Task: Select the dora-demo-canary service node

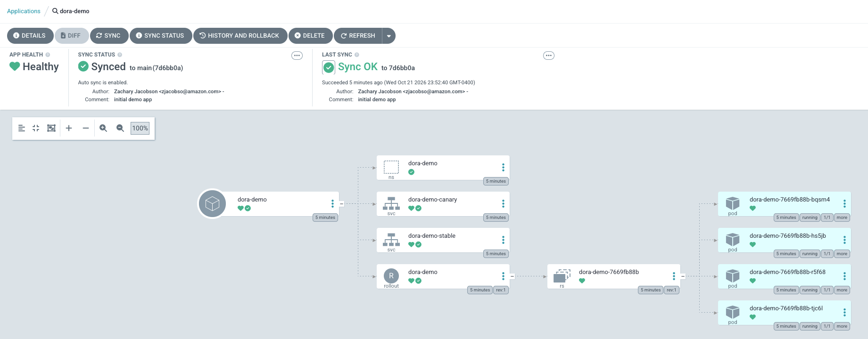Action: click(443, 204)
